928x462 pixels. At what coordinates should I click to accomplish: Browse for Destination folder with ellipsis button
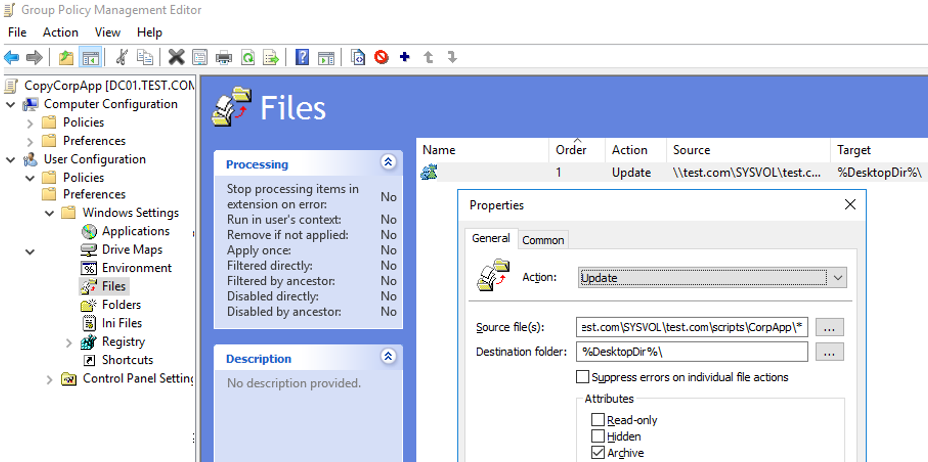coord(829,351)
